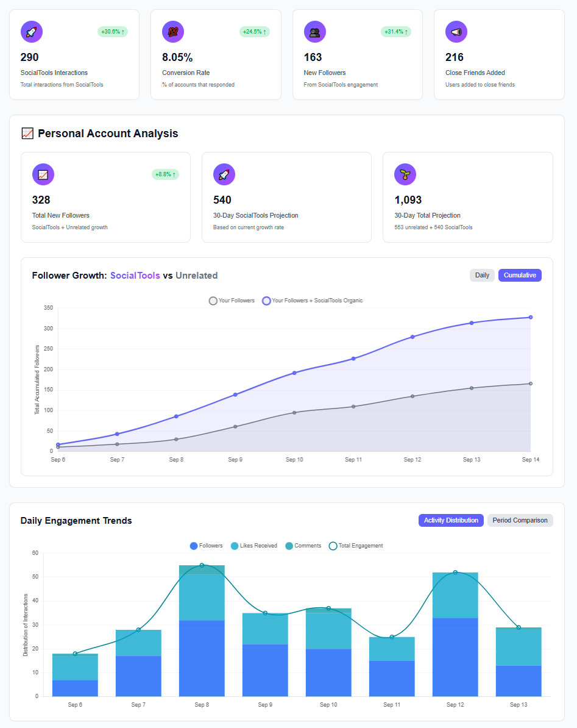Click the chart icon on Total New Followers card
Image resolution: width=577 pixels, height=728 pixels.
tap(43, 174)
